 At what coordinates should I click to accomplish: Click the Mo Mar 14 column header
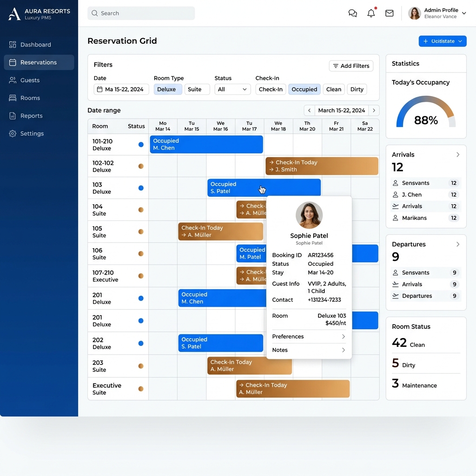(163, 126)
